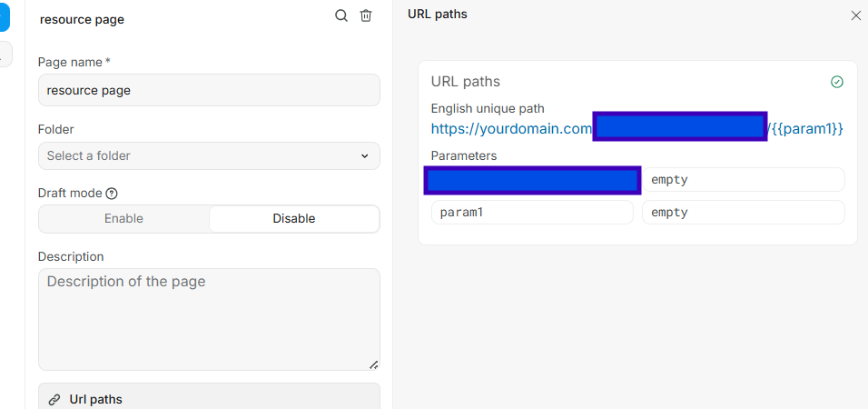
Task: Open the Folder dropdown
Action: (209, 156)
